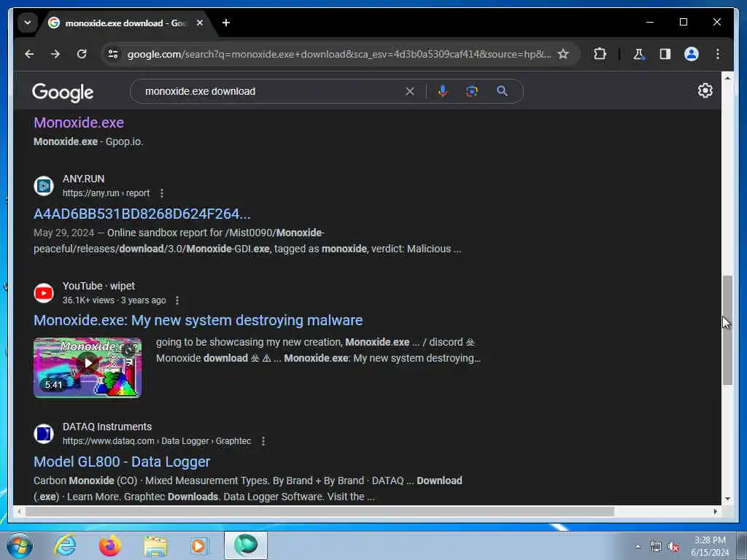
Task: Click the vertical scrollbar thumb
Action: [x=727, y=330]
